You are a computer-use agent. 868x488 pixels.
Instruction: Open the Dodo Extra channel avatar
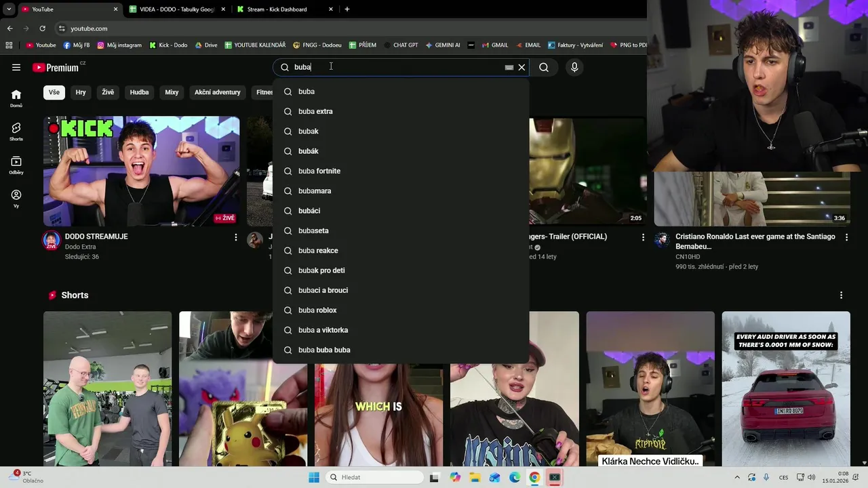tap(52, 240)
